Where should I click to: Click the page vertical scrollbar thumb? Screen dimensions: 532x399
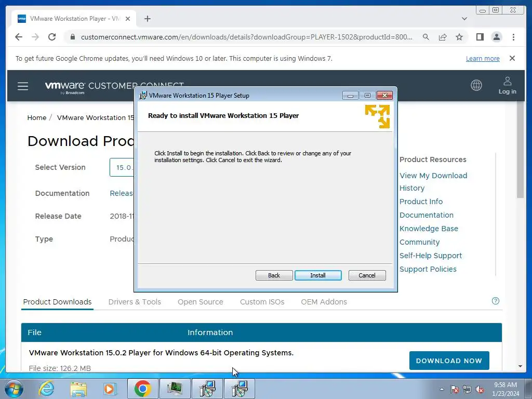pyautogui.click(x=521, y=149)
